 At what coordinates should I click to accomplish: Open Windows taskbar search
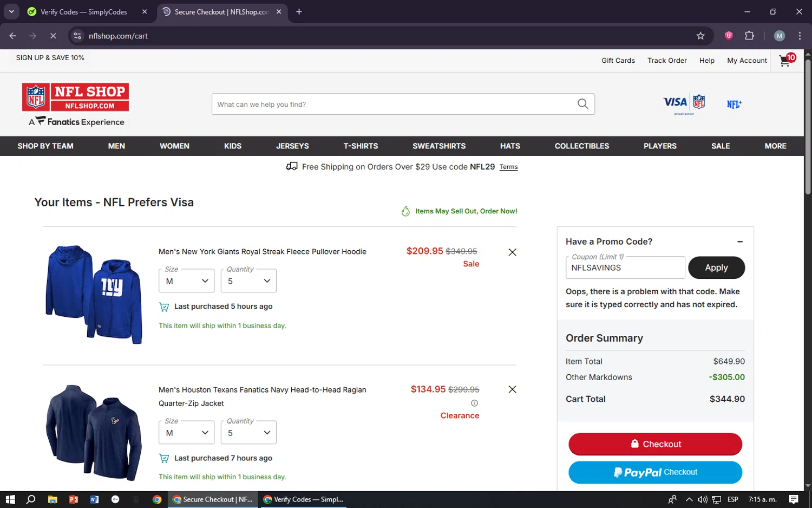[x=31, y=499]
